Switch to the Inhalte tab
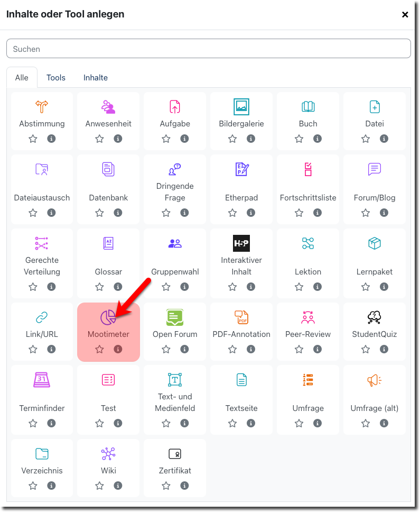Screen dimensions: 420x512 point(96,78)
